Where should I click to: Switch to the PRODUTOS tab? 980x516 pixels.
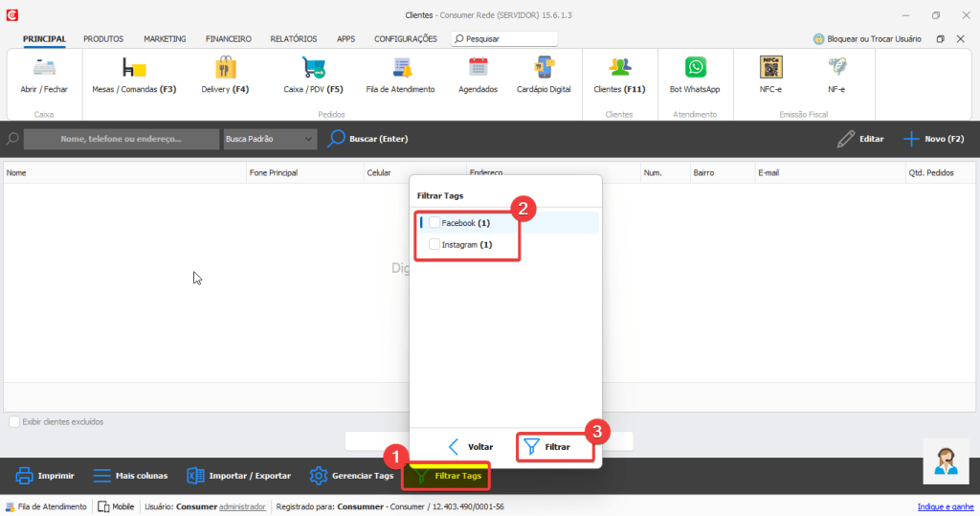[x=102, y=39]
